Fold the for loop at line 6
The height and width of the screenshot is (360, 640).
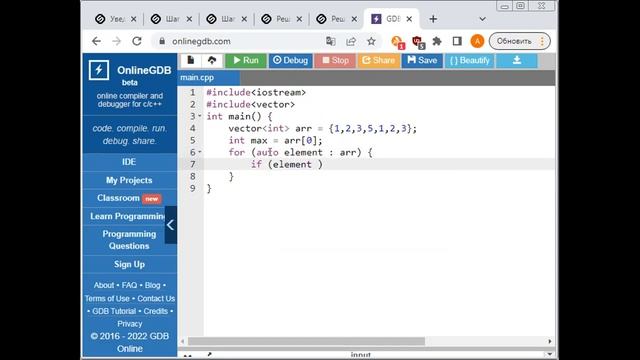point(200,152)
